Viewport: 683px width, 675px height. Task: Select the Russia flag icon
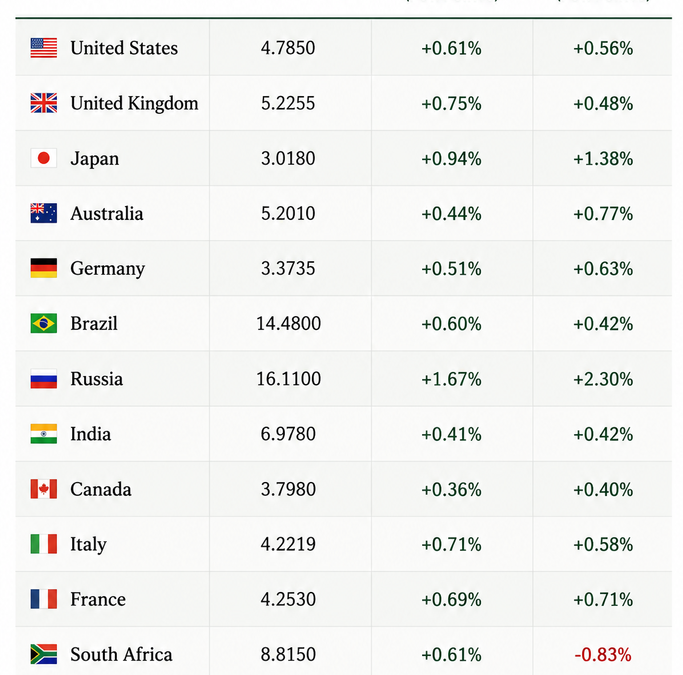[44, 379]
